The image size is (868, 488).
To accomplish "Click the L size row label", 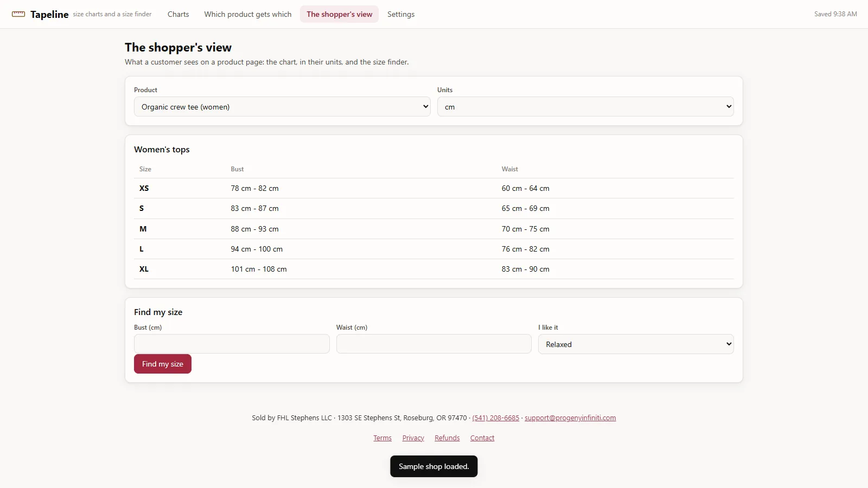I will pos(142,249).
